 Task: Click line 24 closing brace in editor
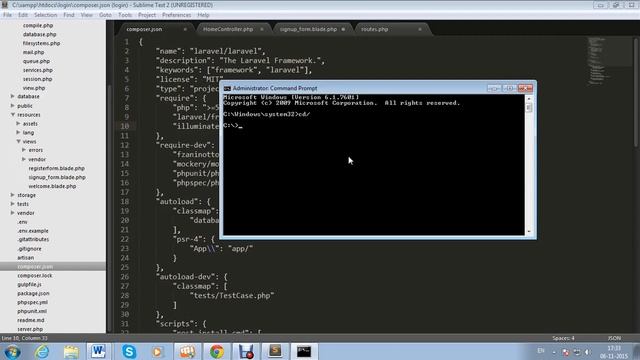click(174, 258)
